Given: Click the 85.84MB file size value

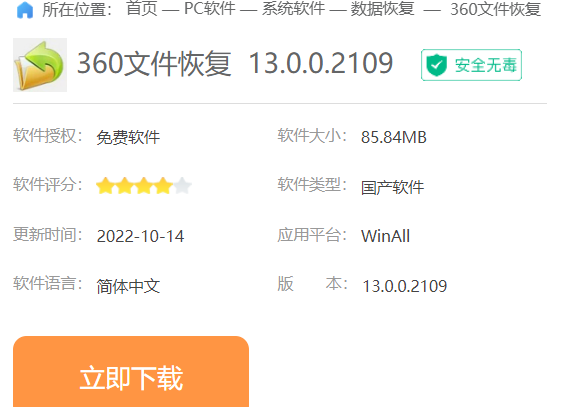Looking at the screenshot, I should [x=394, y=137].
